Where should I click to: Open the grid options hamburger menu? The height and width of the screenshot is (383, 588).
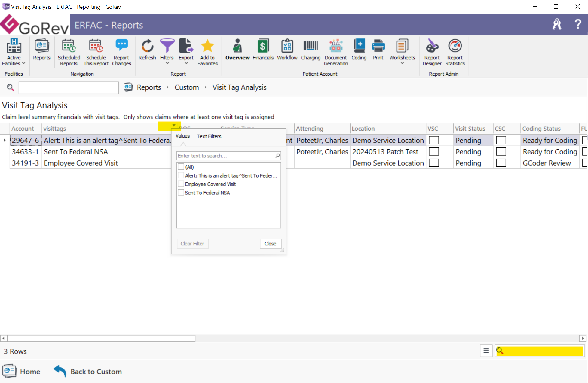click(486, 351)
